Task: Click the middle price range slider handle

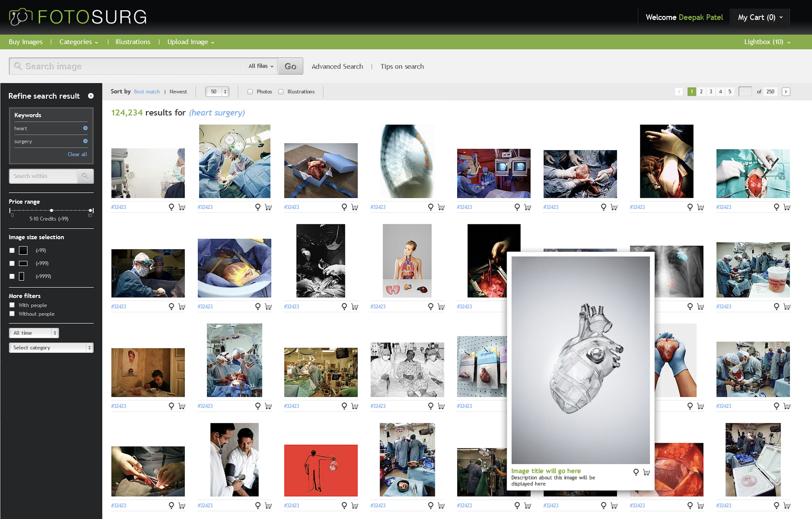Action: [51, 210]
